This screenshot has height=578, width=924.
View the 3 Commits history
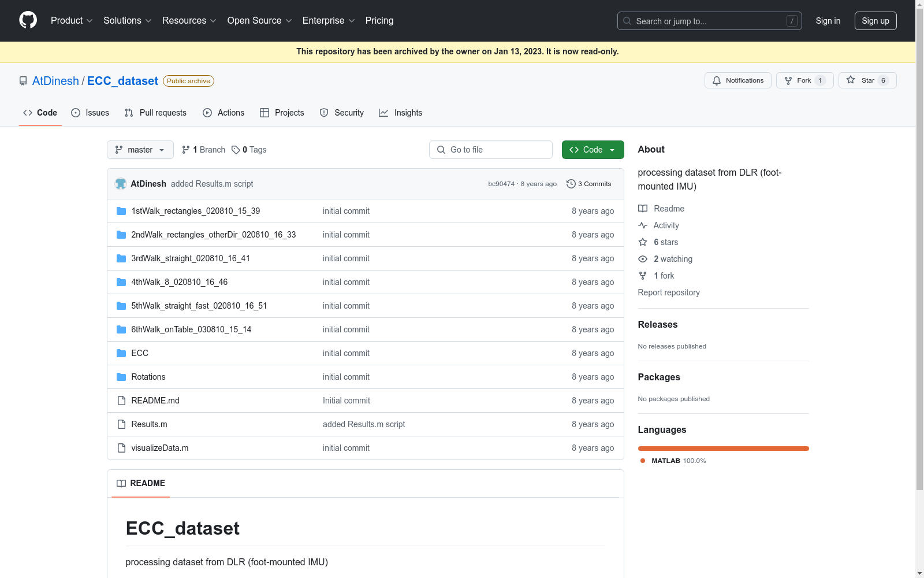pos(589,184)
